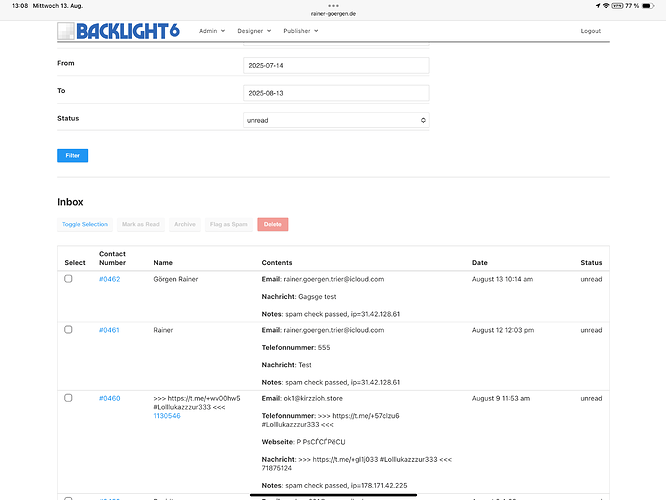Screen dimensions: 666x500
Task: Click the name Görgen Rainer
Action: (x=176, y=279)
